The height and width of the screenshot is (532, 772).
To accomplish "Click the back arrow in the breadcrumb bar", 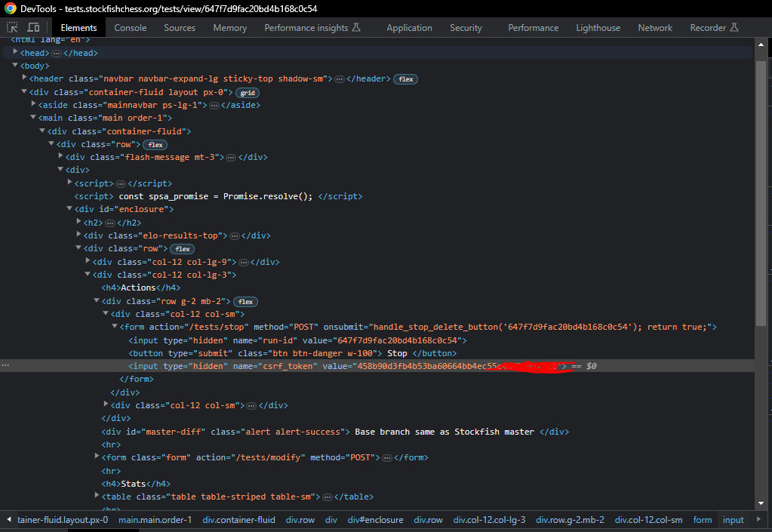I will coord(8,519).
